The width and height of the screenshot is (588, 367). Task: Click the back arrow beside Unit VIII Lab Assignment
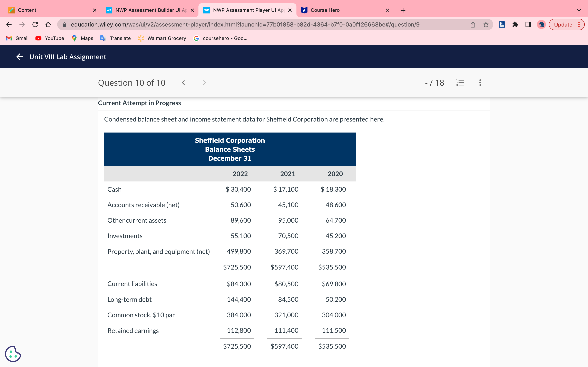pyautogui.click(x=20, y=56)
